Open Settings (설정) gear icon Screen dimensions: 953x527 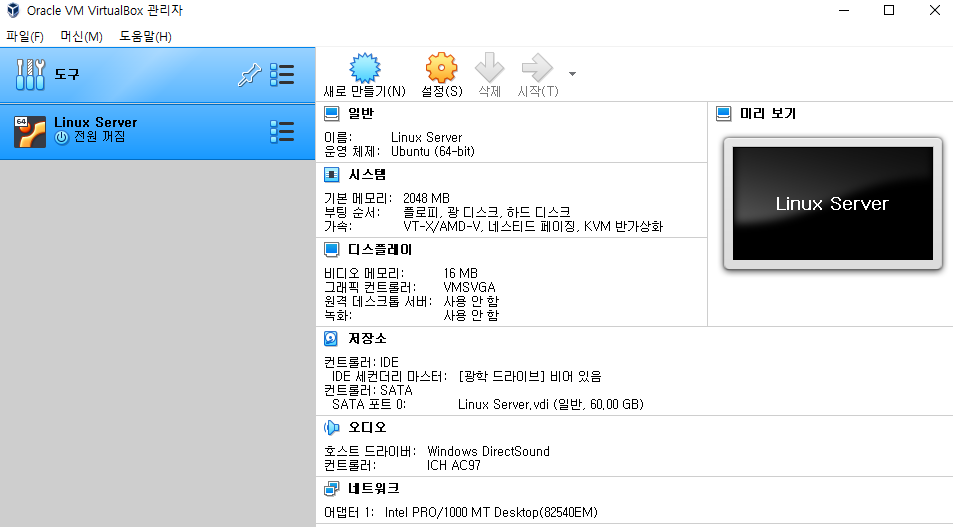tap(441, 67)
